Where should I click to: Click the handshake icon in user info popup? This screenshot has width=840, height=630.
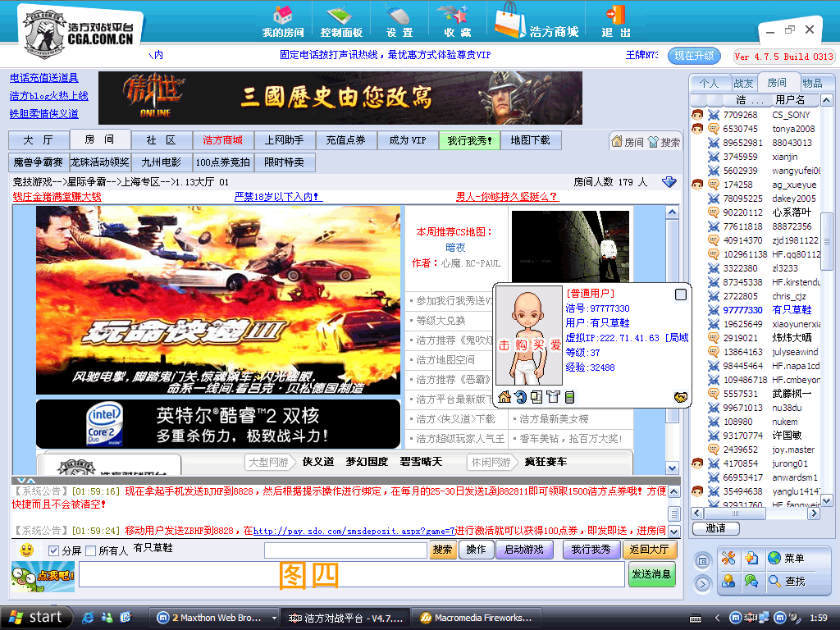[680, 397]
